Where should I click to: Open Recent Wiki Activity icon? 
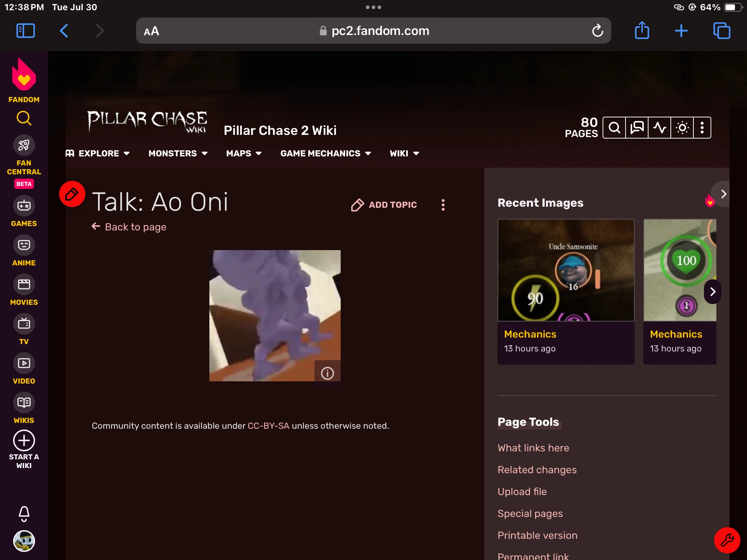[660, 127]
